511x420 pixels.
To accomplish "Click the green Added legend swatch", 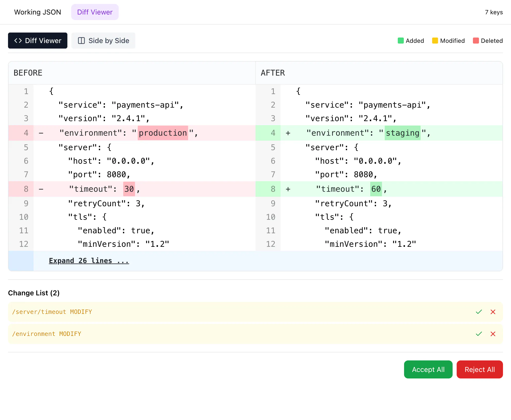I will click(x=401, y=41).
